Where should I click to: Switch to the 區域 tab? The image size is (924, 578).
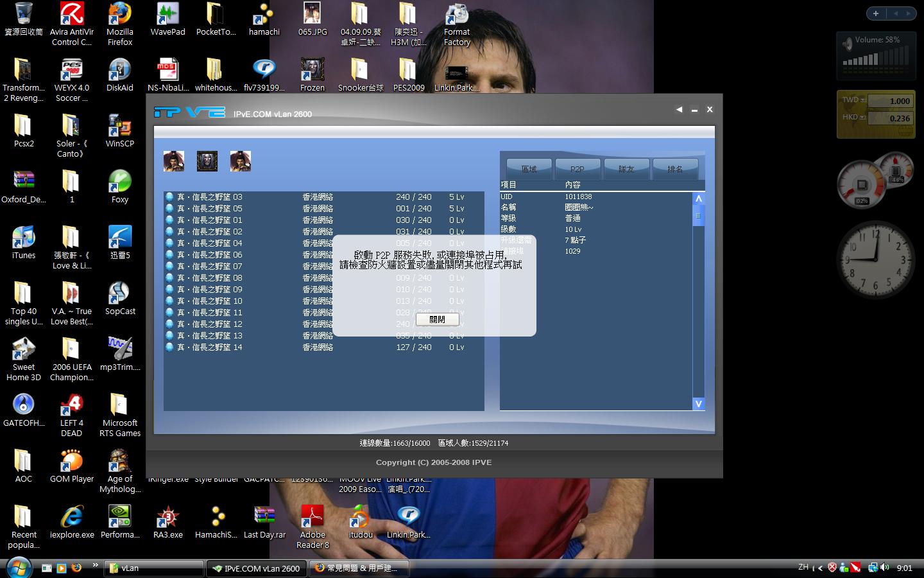point(529,169)
